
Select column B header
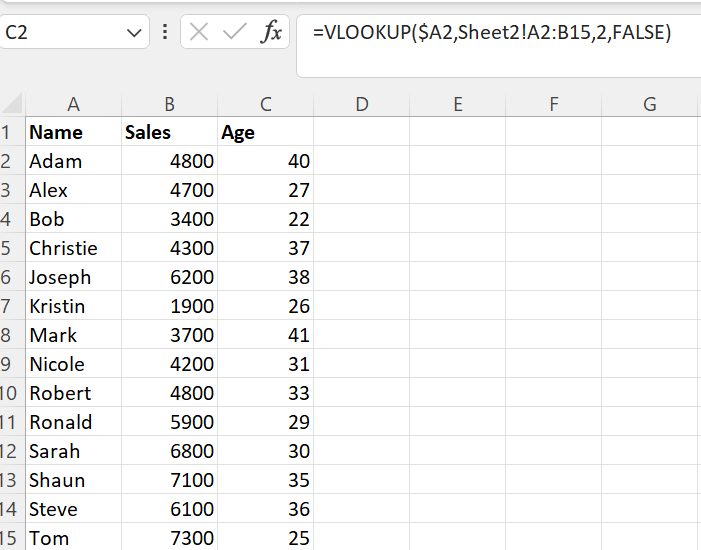pos(169,104)
